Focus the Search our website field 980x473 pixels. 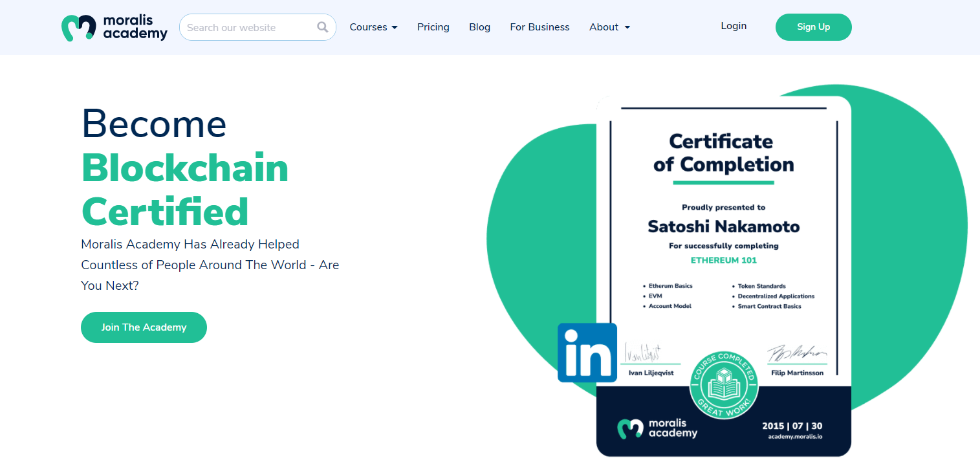(257, 27)
